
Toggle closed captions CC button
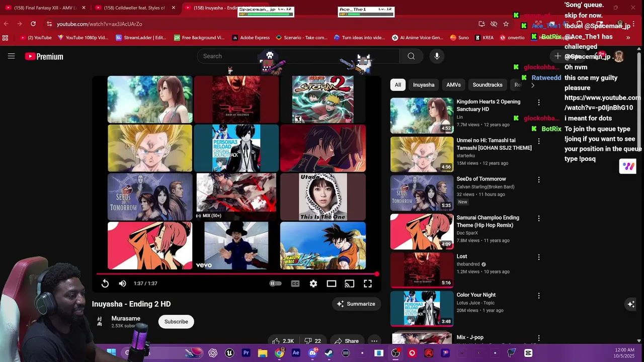(x=295, y=284)
